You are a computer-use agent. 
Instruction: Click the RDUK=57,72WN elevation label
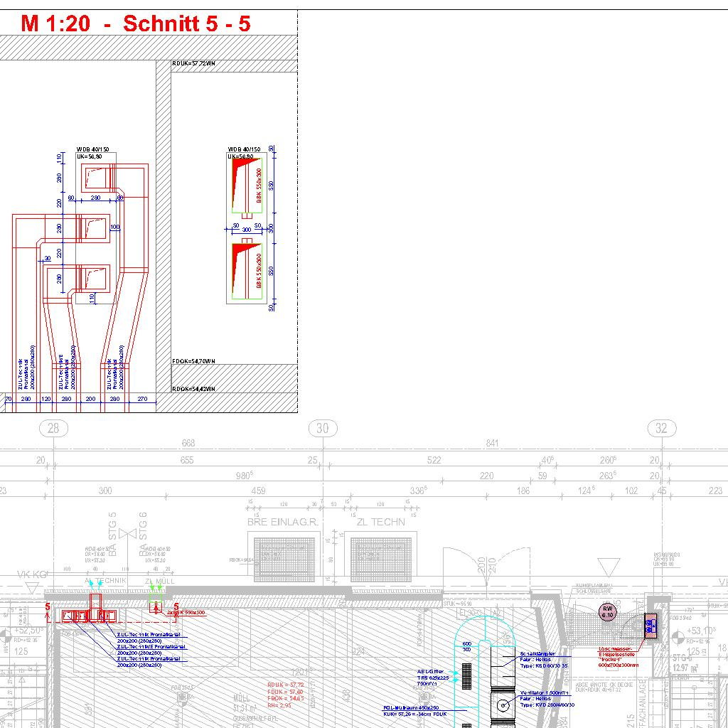point(194,64)
